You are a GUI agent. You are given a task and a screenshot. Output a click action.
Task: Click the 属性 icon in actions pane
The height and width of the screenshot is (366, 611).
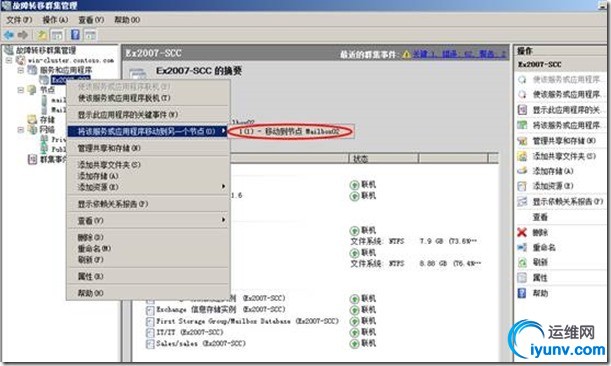coord(522,278)
